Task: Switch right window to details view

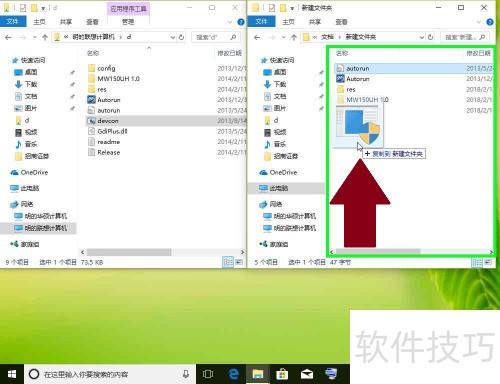Action: point(477,262)
